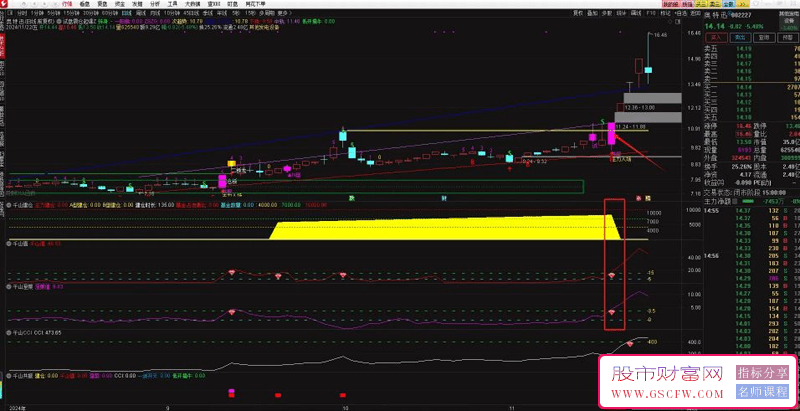800x411 pixels.
Task: Select the 15分钟 period tab
Action: pos(71,12)
